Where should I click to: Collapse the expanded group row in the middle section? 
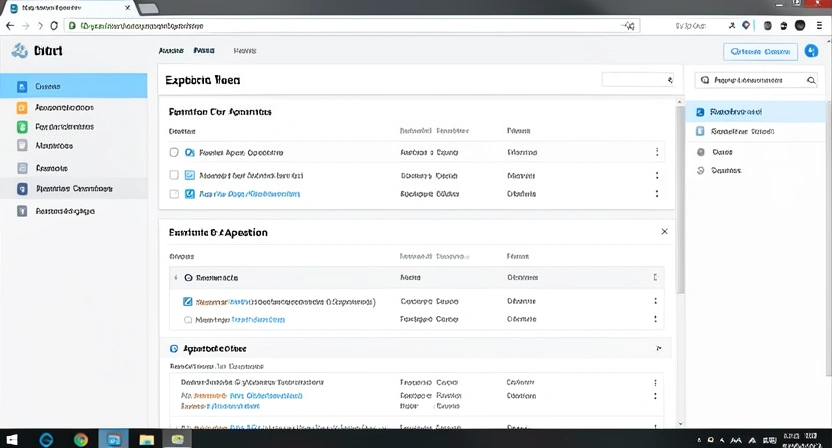[x=176, y=278]
